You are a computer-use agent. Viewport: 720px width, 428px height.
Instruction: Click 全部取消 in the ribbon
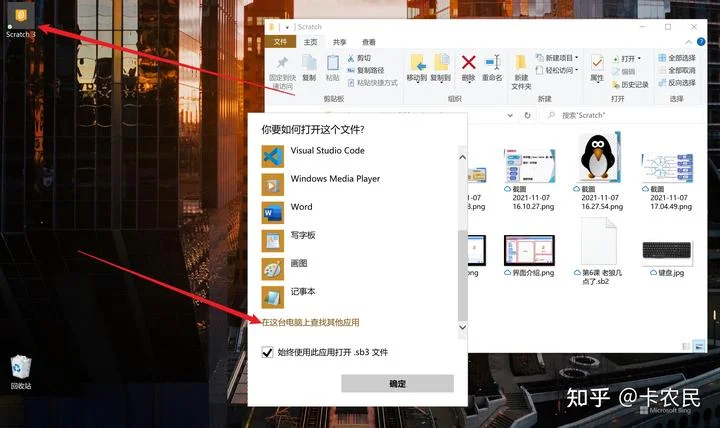(x=677, y=70)
